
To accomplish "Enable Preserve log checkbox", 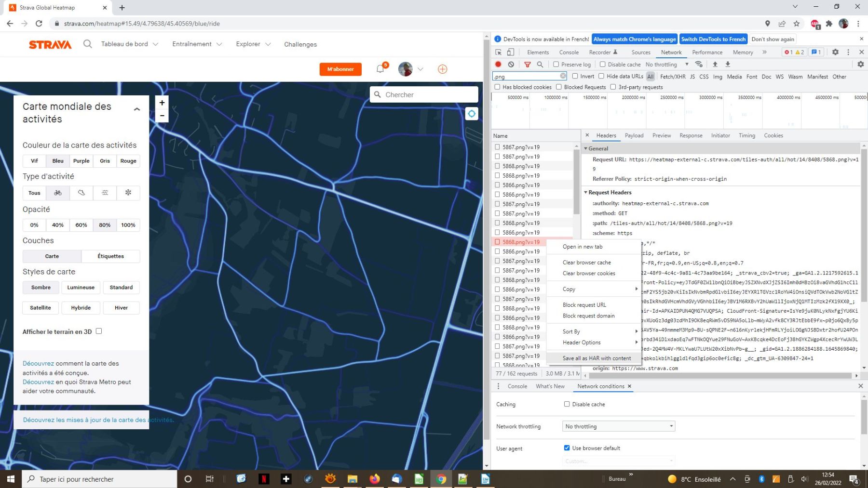I will 556,65.
